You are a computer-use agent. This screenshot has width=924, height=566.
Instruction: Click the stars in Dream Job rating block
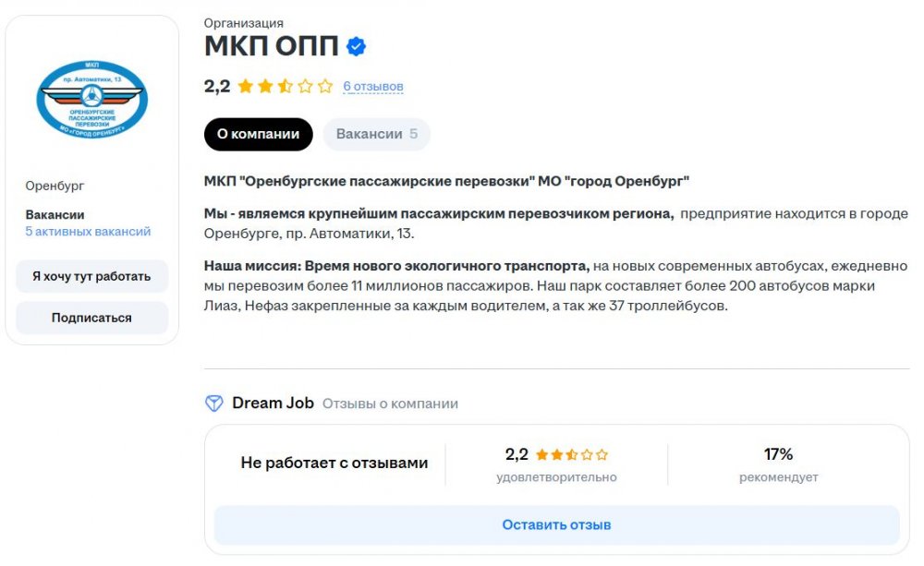(572, 454)
